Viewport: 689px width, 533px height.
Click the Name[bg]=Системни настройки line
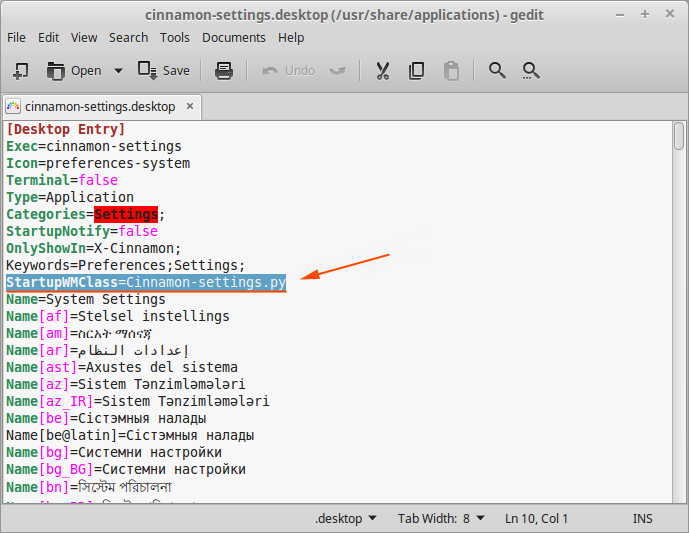click(114, 453)
